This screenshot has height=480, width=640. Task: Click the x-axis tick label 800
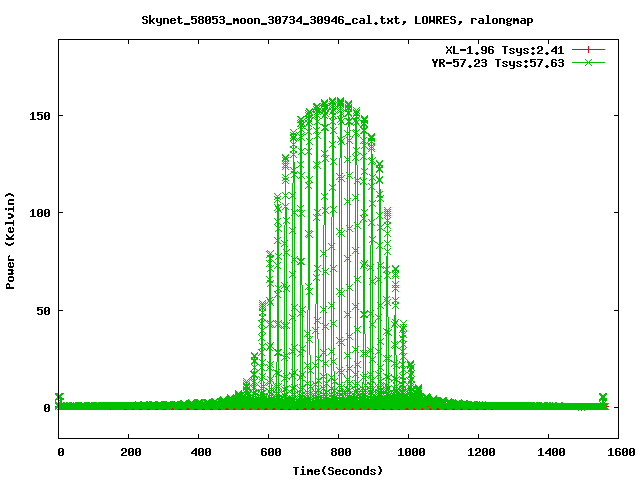coord(341,452)
